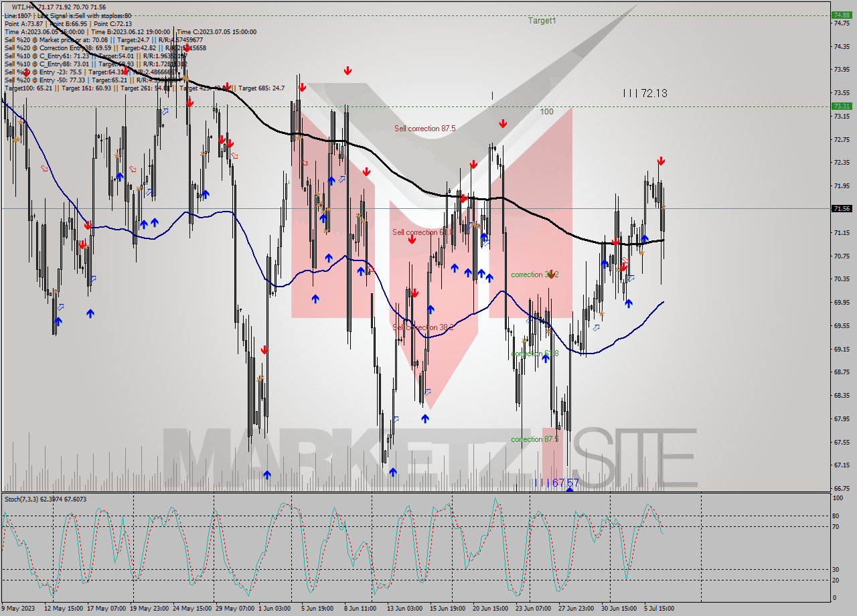
Task: Click the red arrow beside Sell correction 61.8 text
Action: (x=412, y=238)
